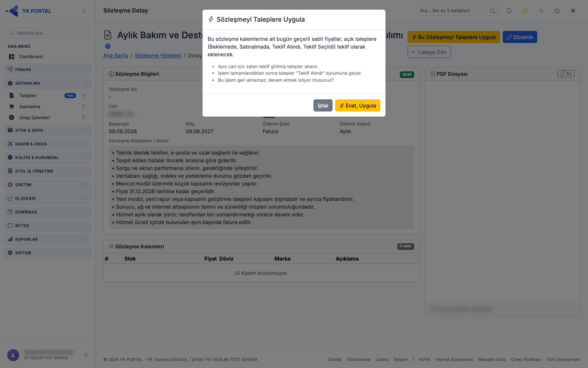Open the Çerez Politikası footer link

point(526,360)
